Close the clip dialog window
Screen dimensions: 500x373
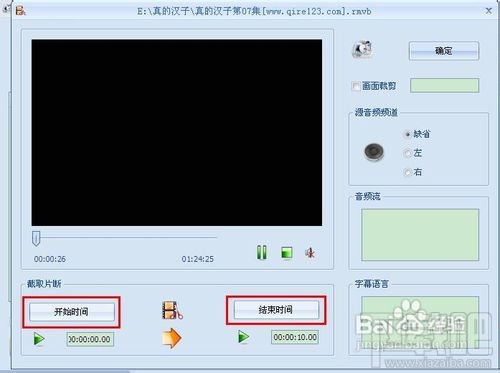[x=489, y=11]
